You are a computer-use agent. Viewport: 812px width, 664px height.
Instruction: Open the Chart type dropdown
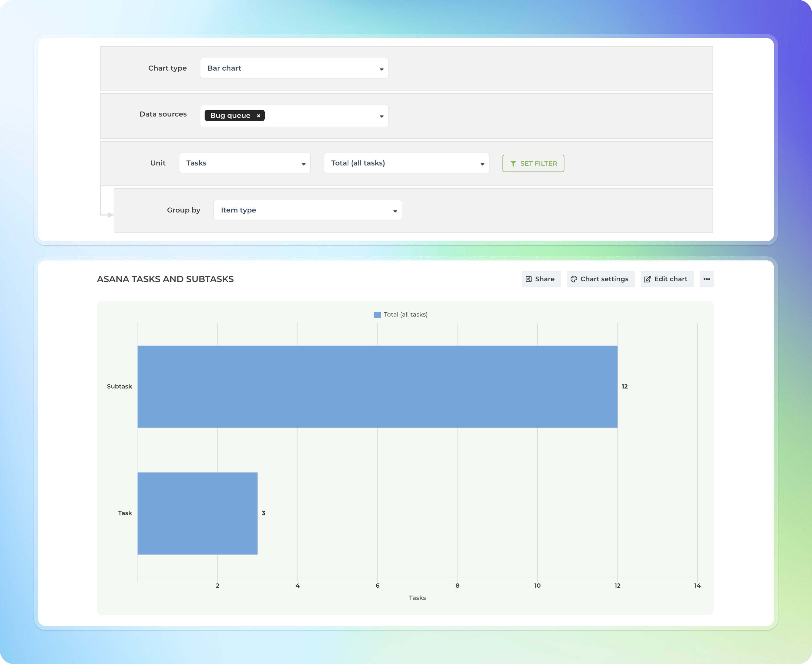[294, 69]
